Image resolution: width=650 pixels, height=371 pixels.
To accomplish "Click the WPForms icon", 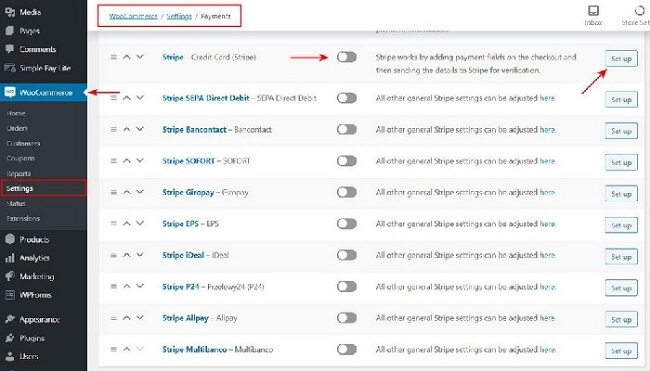I will 10,295.
